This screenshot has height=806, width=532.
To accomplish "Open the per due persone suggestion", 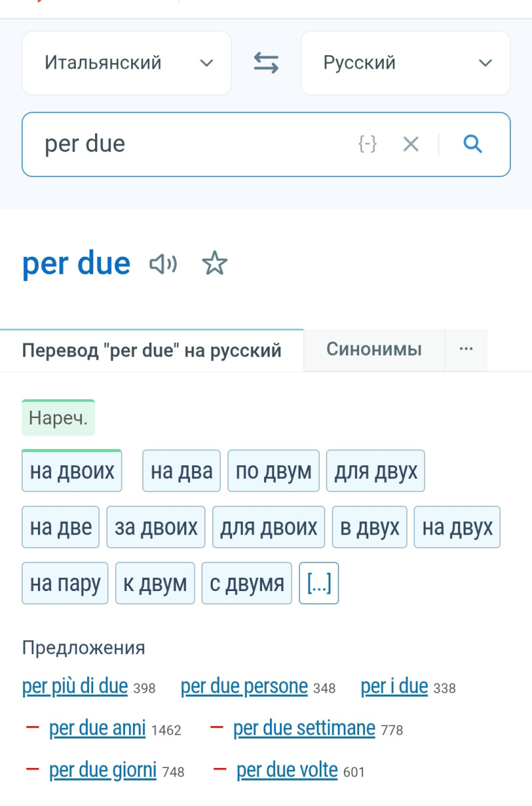I will coord(244,687).
